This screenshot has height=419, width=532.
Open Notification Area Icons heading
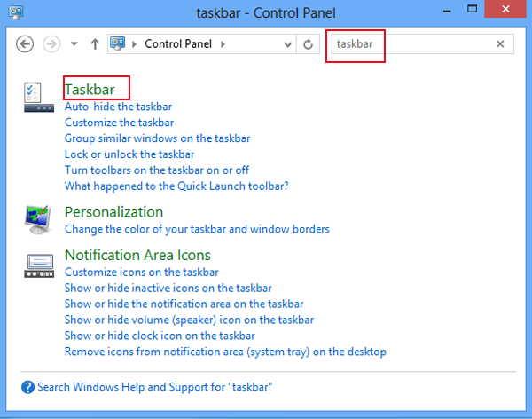[x=137, y=255]
